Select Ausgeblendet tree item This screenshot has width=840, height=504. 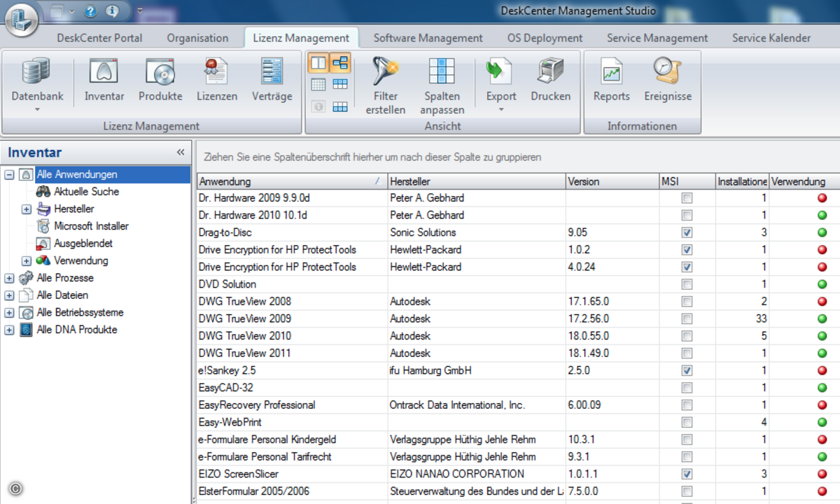point(83,244)
